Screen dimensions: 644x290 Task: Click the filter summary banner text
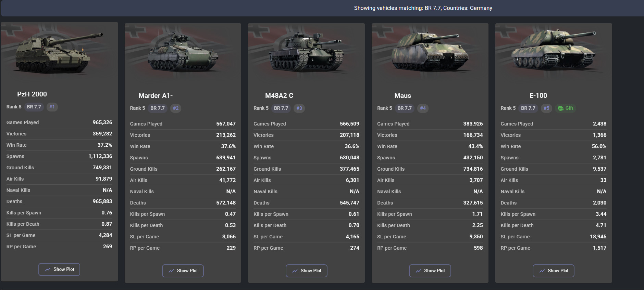[423, 8]
